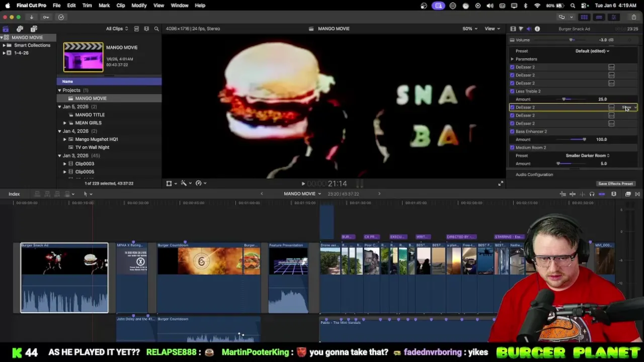
Task: Open the Trim menu
Action: click(87, 6)
